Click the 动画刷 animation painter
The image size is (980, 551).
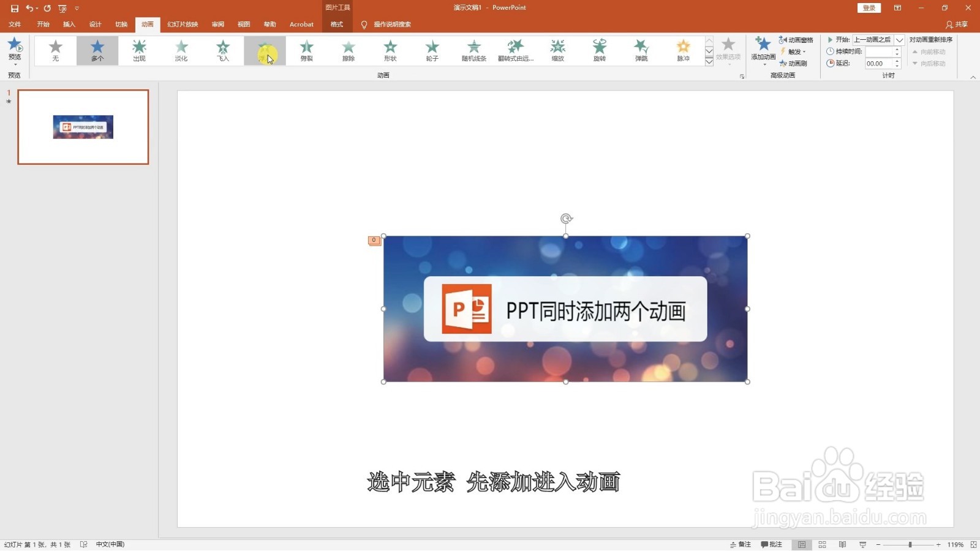tap(793, 63)
